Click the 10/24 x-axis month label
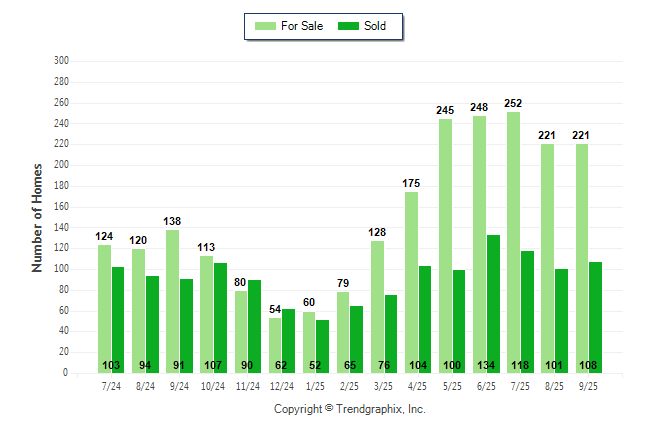This screenshot has width=646, height=434. (x=213, y=386)
